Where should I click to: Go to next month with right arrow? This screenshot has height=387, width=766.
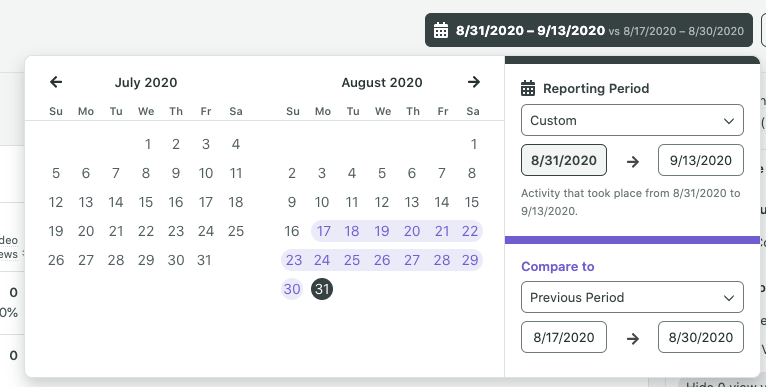pos(473,82)
